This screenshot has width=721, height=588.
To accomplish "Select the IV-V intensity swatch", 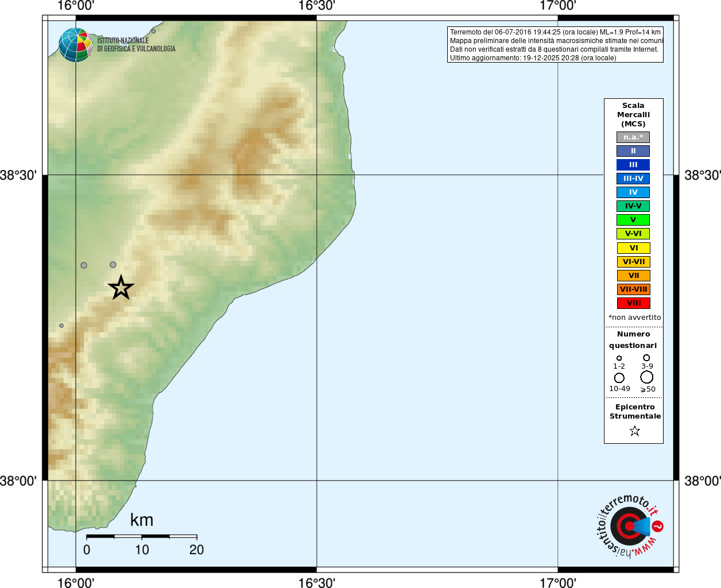I will pos(633,206).
